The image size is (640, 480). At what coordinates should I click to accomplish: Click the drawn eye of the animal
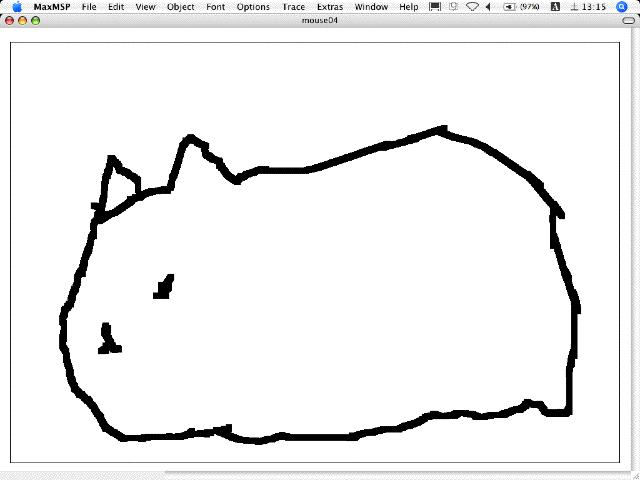164,287
